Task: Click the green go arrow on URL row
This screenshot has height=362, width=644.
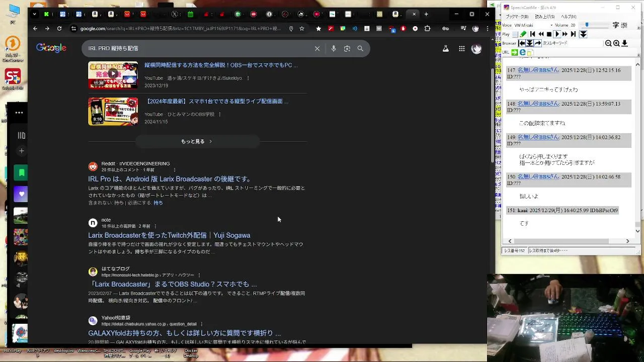Action: point(515,52)
